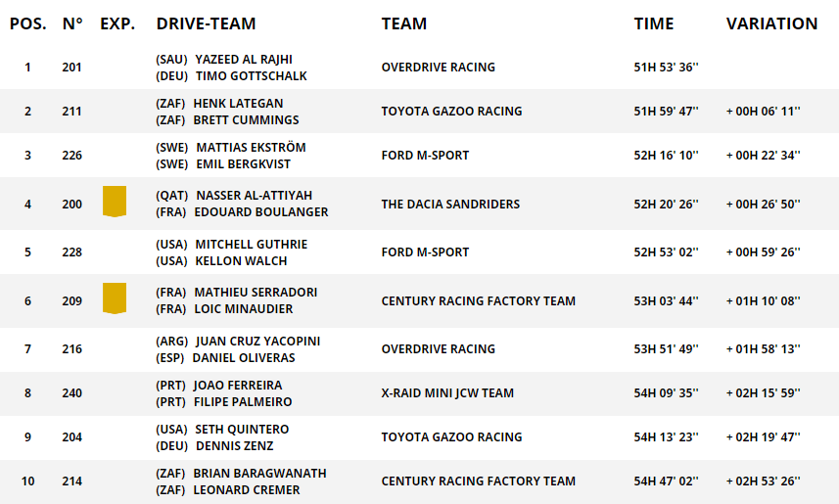Screen dimensions: 839x504
Task: Open Mattias Ekström driver entry
Action: click(x=251, y=147)
